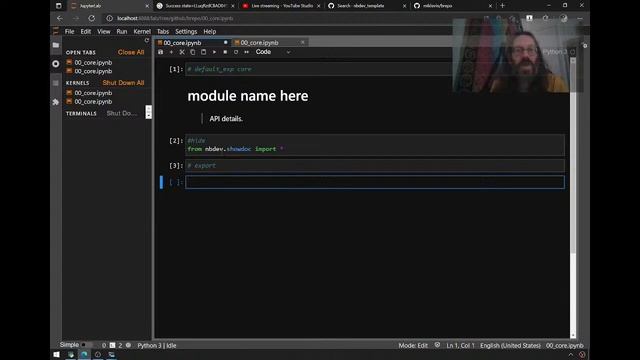Open the View menu
The image size is (640, 360).
[104, 31]
